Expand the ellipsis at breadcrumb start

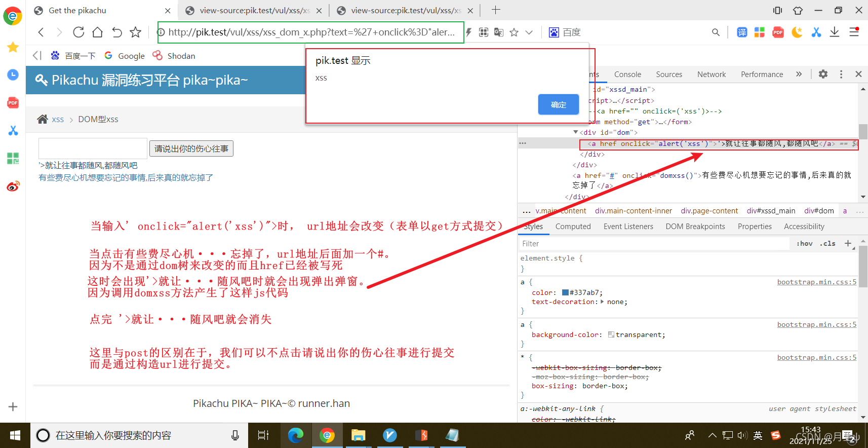[x=527, y=211]
